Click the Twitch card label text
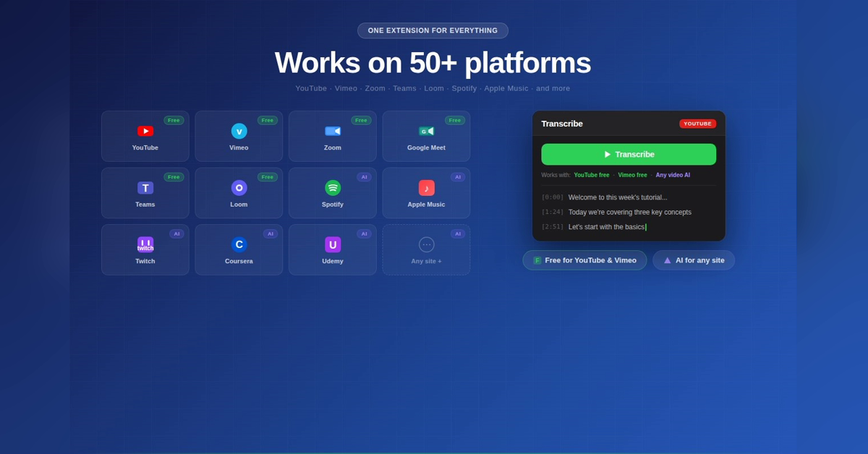 145,261
